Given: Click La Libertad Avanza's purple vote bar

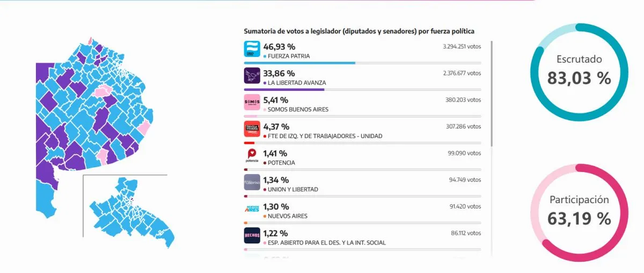Looking at the screenshot, I should [283, 90].
